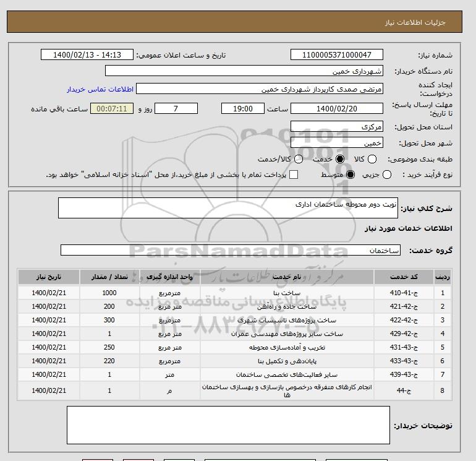The image size is (476, 461).
Task: Click the deadline date field 1400/02/20
Action: [337, 108]
